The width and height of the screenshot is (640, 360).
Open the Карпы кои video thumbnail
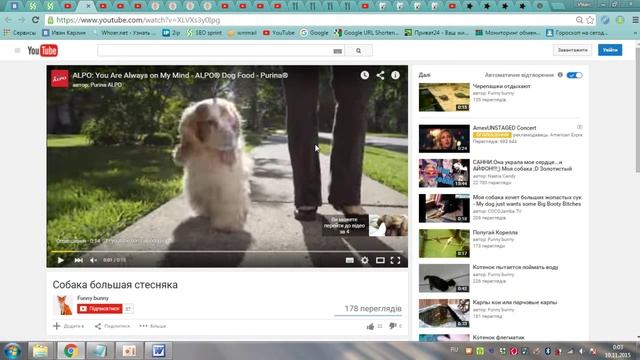(444, 313)
